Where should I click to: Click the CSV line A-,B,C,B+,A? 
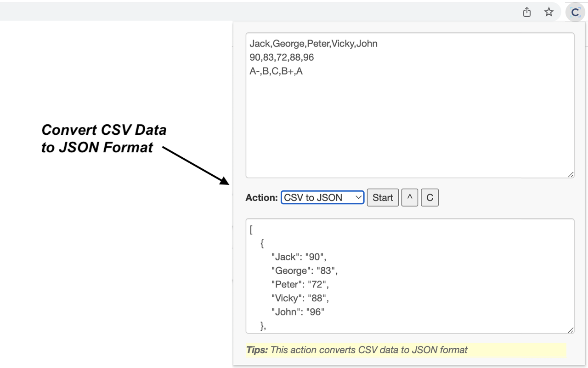coord(276,71)
